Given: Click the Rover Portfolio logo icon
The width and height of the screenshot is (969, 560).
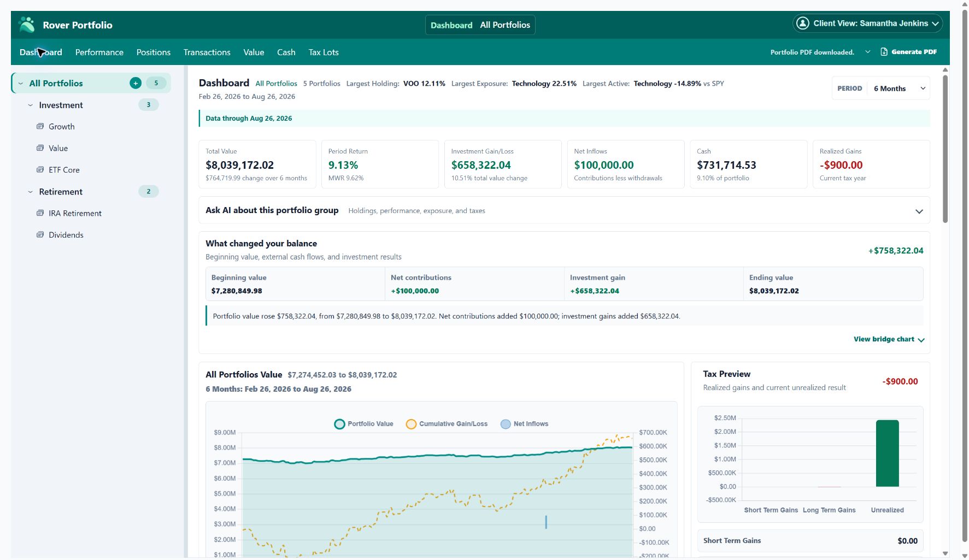Looking at the screenshot, I should tap(26, 25).
